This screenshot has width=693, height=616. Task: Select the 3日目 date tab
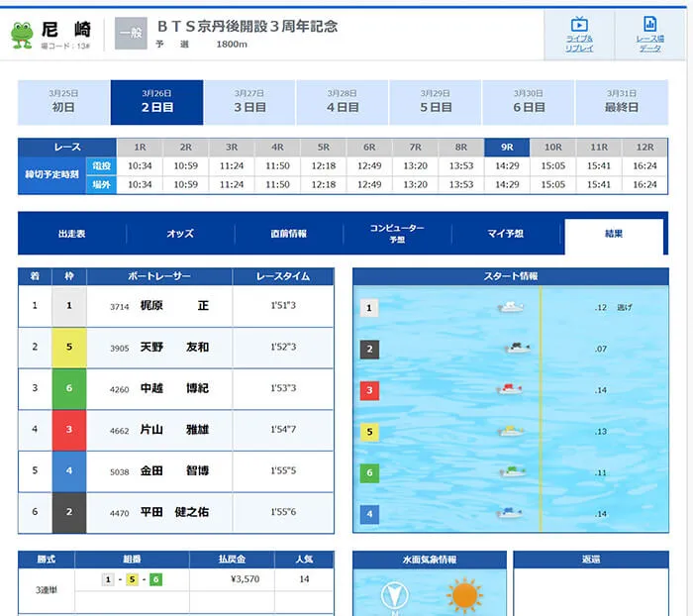(249, 102)
